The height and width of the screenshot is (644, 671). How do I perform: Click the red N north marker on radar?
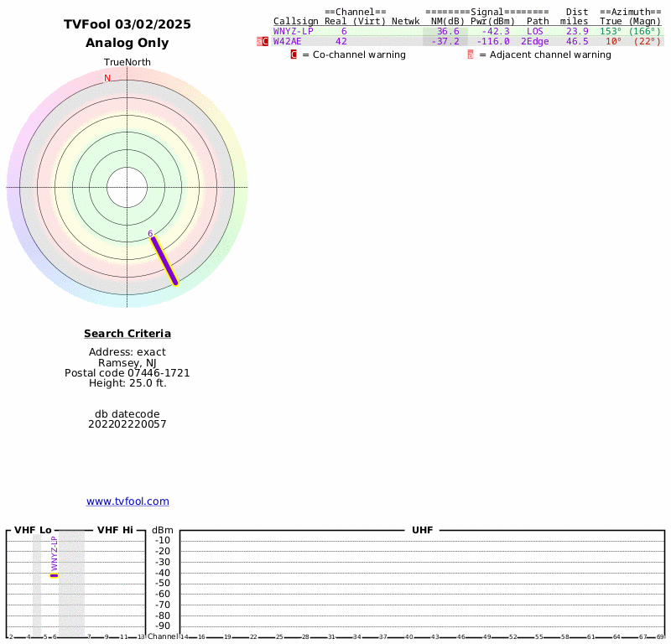pyautogui.click(x=107, y=79)
